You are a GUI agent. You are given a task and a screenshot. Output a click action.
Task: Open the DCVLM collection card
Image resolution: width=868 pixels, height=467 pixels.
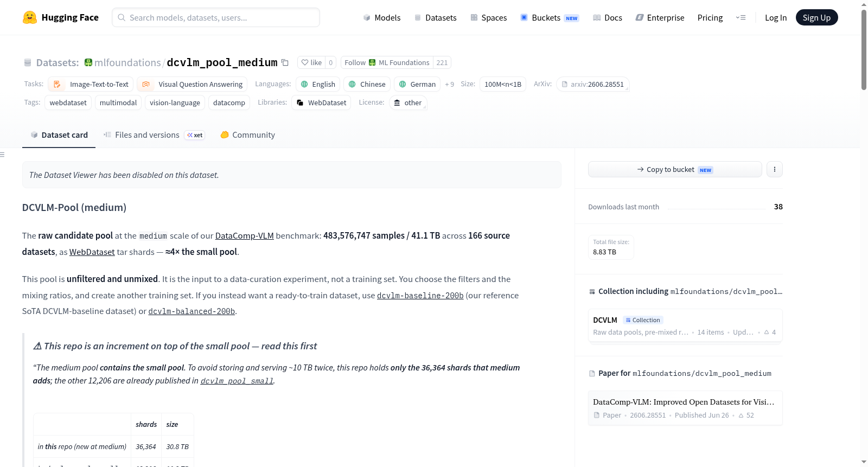[x=685, y=326]
